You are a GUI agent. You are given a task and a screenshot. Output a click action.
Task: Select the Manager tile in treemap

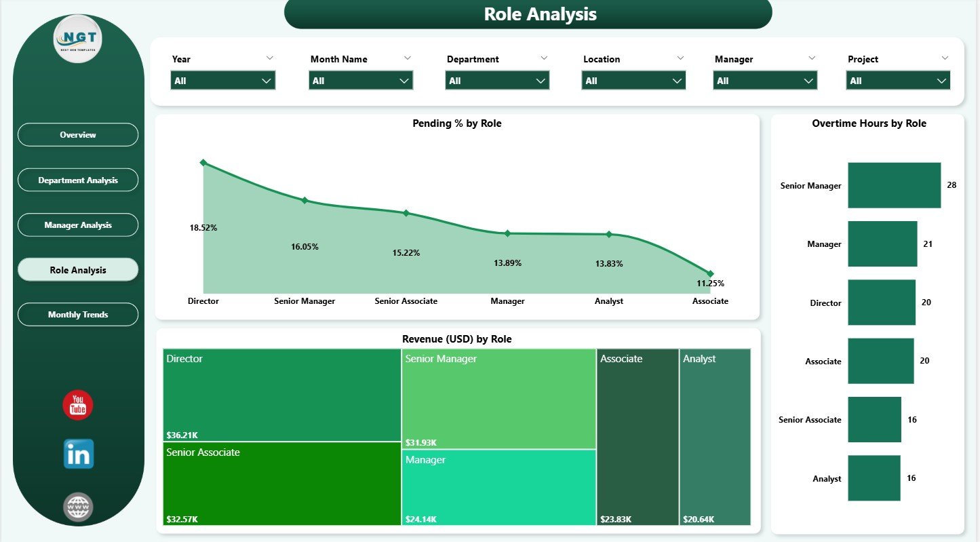pos(498,487)
